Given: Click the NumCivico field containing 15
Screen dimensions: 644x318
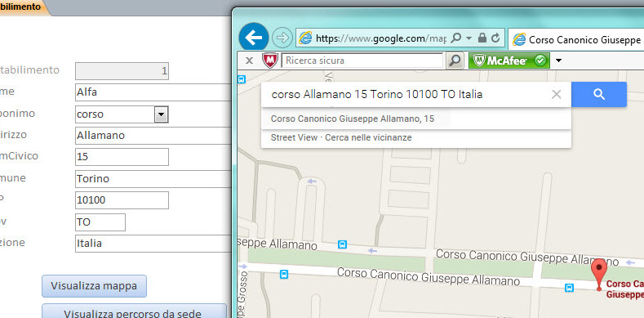Looking at the screenshot, I should point(122,157).
